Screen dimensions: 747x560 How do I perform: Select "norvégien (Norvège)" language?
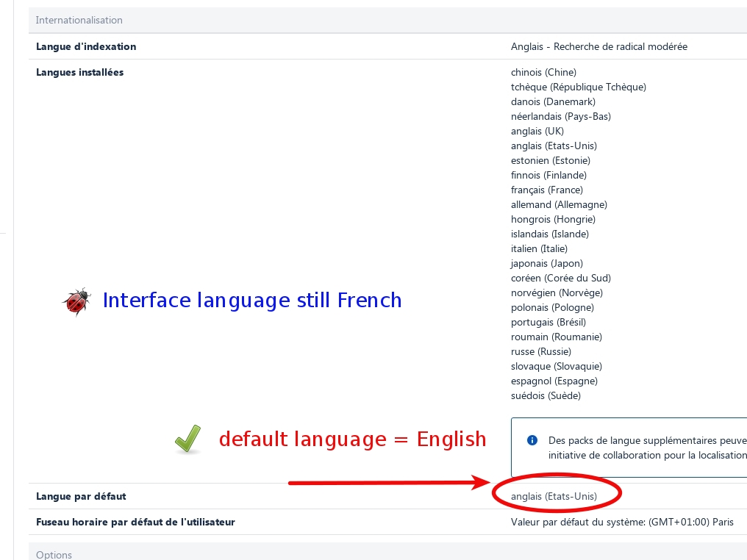click(x=557, y=293)
